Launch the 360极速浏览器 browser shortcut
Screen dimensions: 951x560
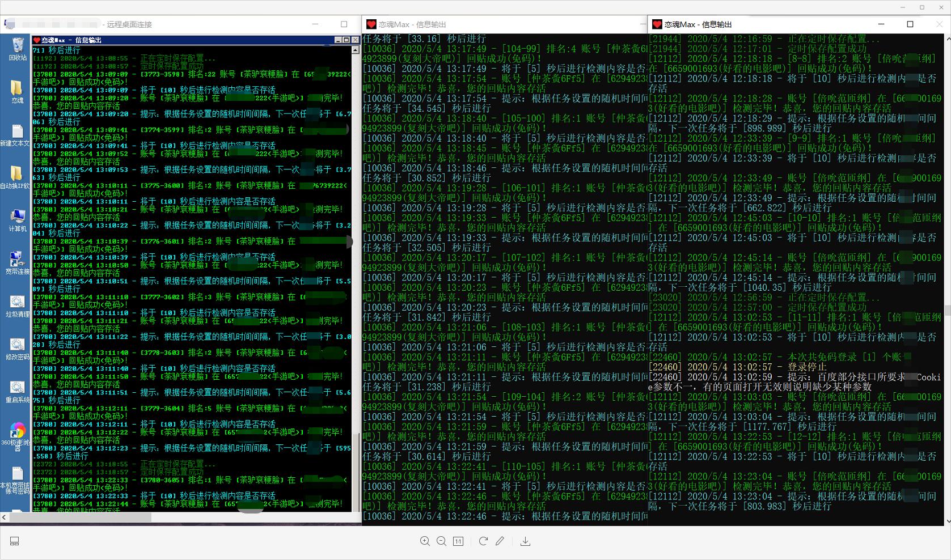point(17,436)
